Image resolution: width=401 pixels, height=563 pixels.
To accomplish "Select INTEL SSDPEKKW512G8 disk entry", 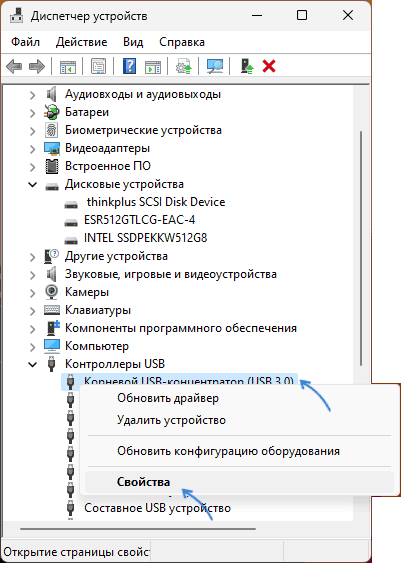I will coord(145,238).
